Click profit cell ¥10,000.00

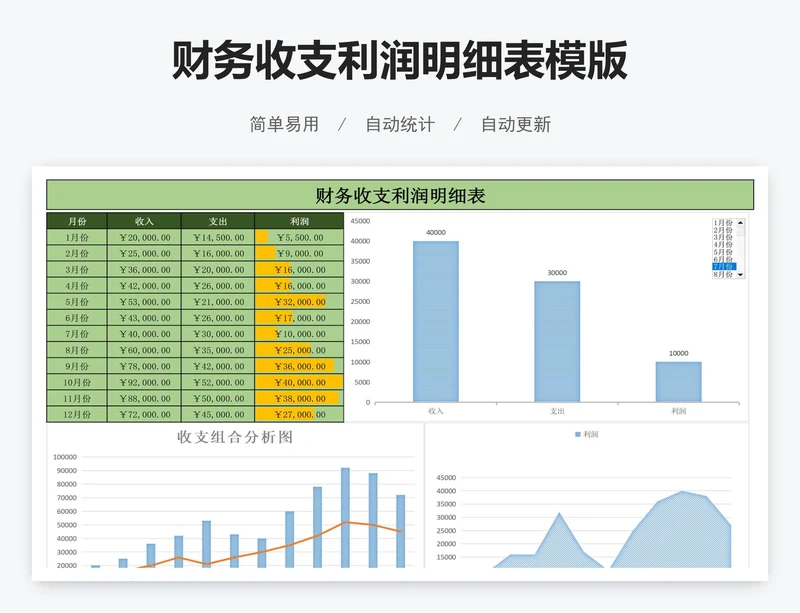(299, 334)
